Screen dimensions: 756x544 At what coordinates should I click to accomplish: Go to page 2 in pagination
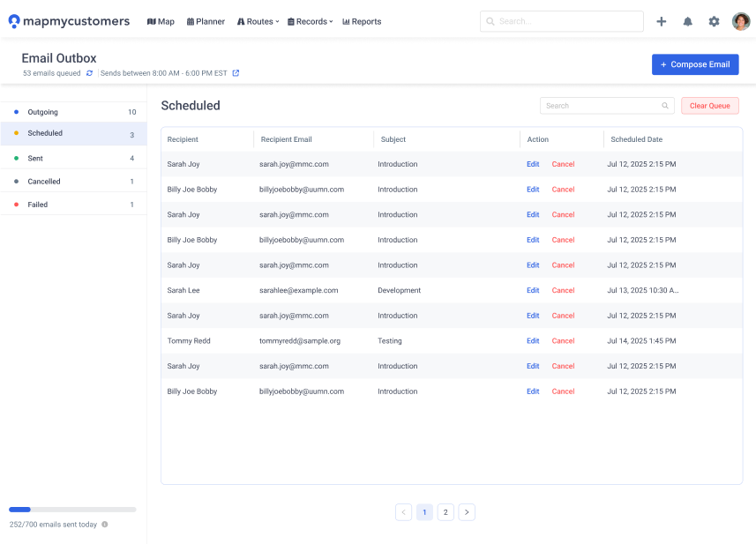click(x=445, y=512)
